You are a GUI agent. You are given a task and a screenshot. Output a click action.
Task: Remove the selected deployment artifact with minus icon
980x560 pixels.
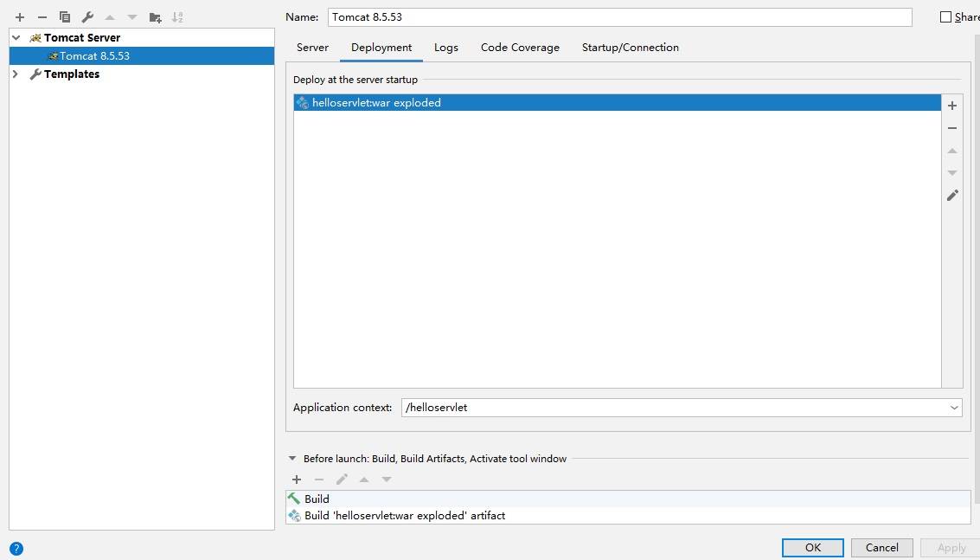click(952, 128)
